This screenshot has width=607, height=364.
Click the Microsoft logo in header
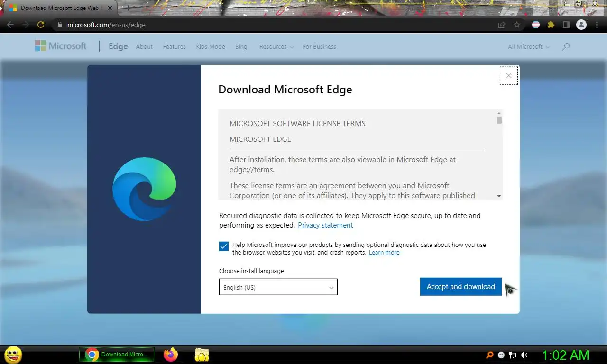tap(61, 46)
